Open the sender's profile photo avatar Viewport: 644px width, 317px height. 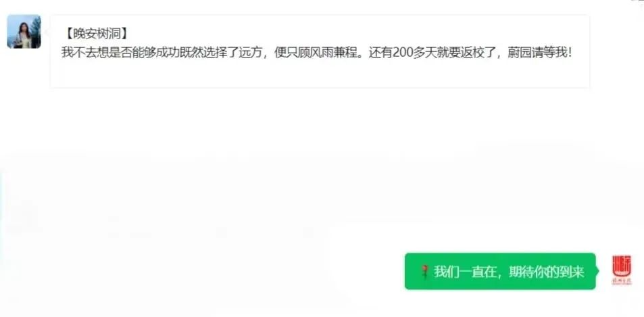click(24, 32)
